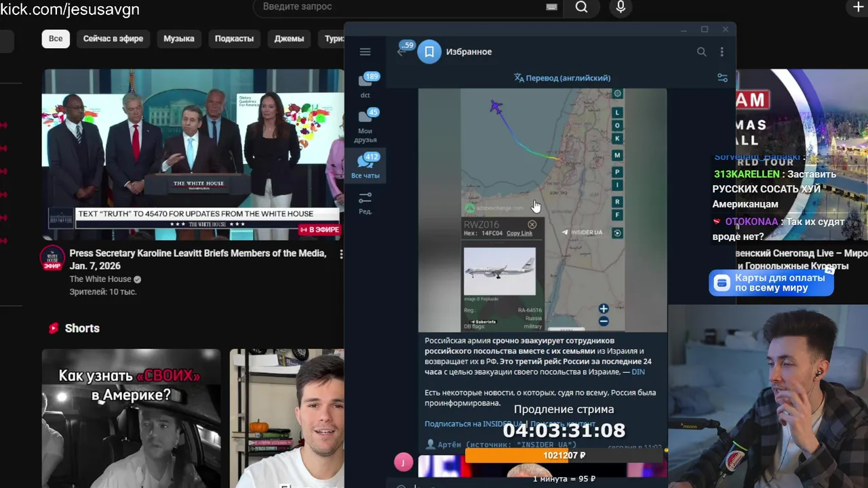Open White House press briefing thumbnail

[x=193, y=155]
